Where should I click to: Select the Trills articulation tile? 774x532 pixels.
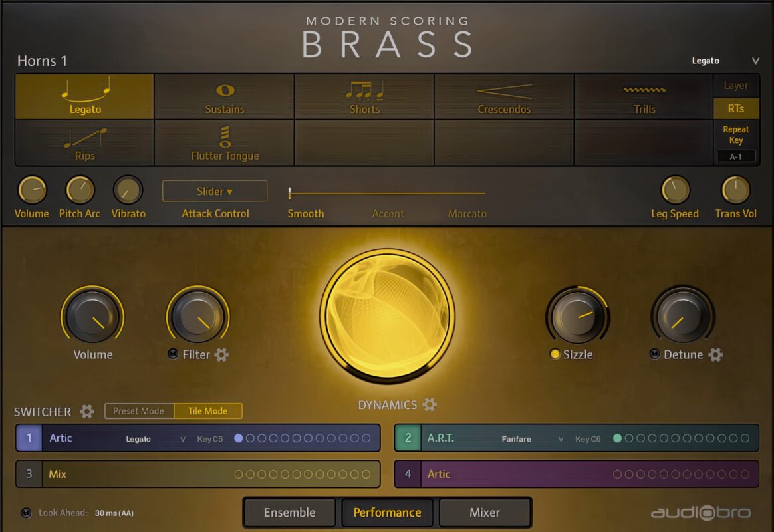click(x=644, y=96)
